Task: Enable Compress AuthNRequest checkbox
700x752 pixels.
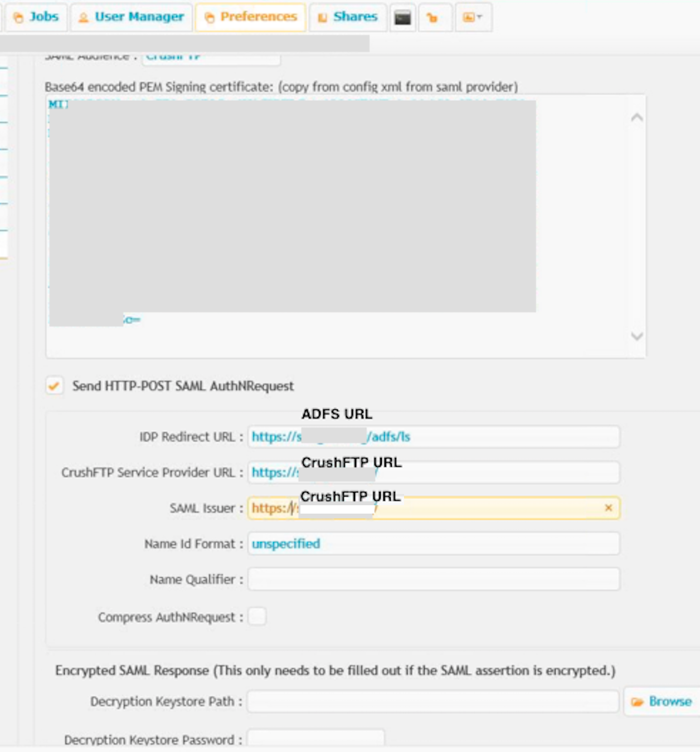Action: 257,617
